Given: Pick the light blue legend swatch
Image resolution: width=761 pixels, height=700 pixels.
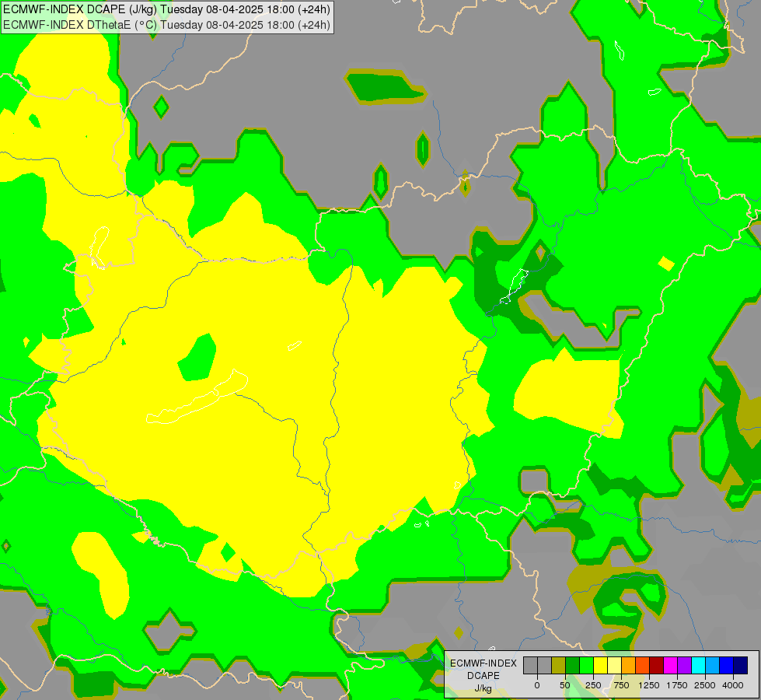Looking at the screenshot, I should [713, 666].
